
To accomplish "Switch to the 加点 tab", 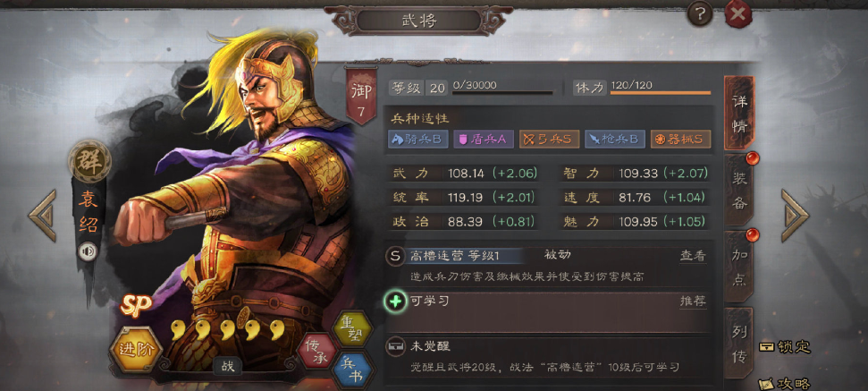I will coord(740,266).
